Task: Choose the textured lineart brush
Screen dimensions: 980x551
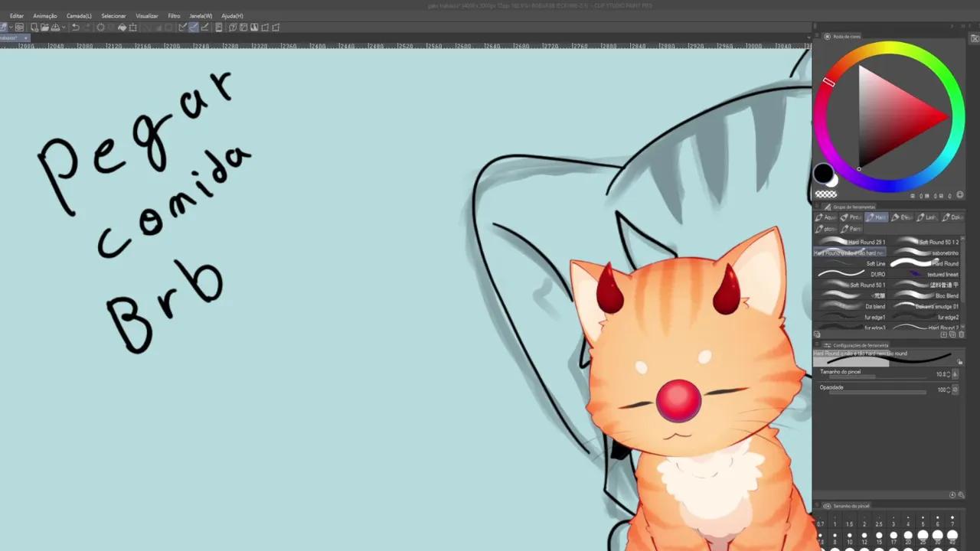Action: 923,274
